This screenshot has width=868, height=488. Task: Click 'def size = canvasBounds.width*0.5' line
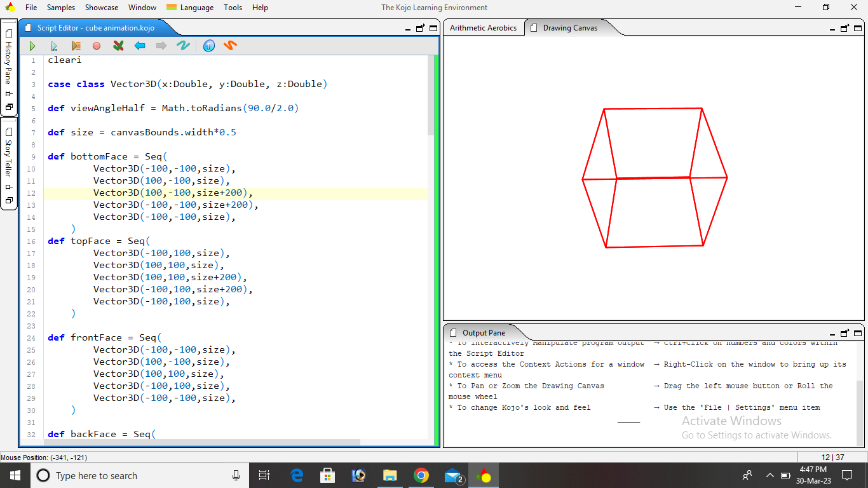142,132
